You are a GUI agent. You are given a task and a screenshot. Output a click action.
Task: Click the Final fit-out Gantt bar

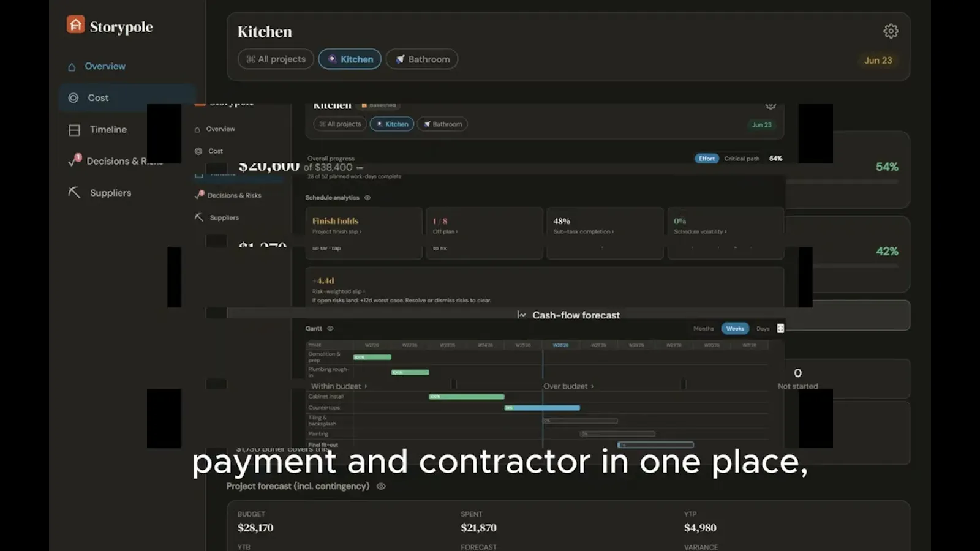point(656,445)
